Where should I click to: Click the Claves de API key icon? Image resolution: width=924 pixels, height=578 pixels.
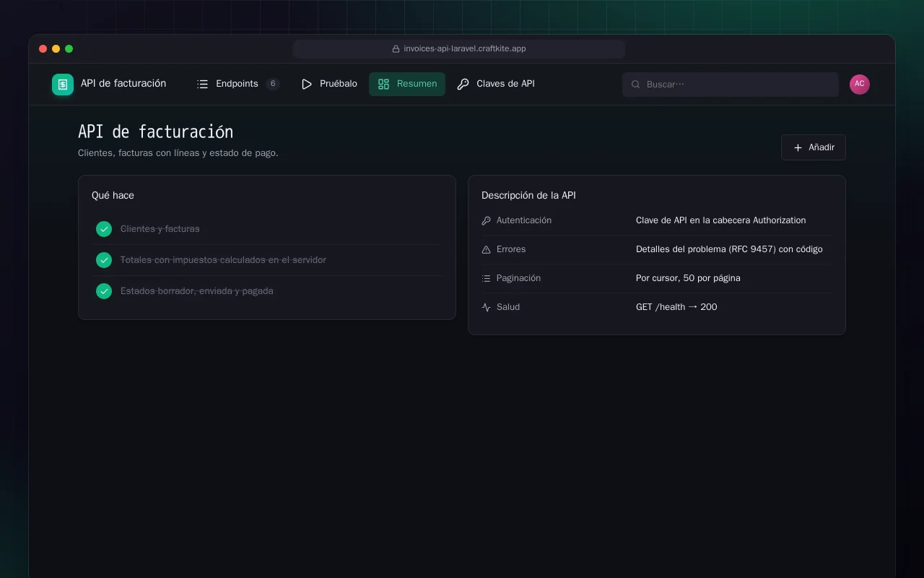463,85
